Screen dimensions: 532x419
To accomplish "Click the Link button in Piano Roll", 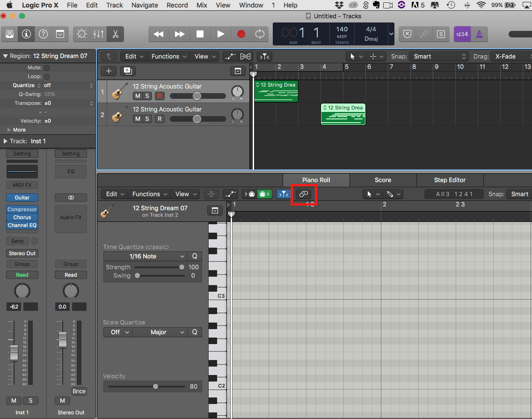I will (x=303, y=194).
